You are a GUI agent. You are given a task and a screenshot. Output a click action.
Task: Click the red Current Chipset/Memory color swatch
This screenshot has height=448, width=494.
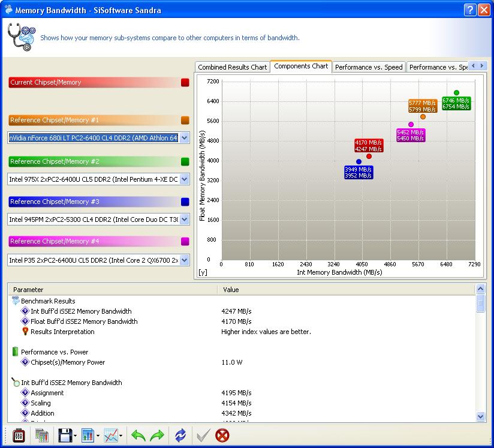[185, 83]
